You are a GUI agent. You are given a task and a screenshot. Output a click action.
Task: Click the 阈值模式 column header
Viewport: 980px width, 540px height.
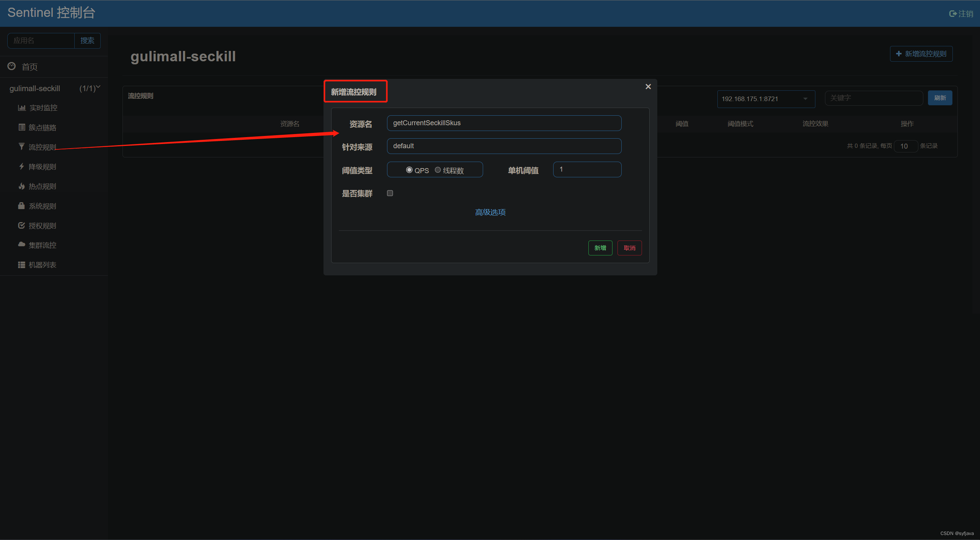740,124
